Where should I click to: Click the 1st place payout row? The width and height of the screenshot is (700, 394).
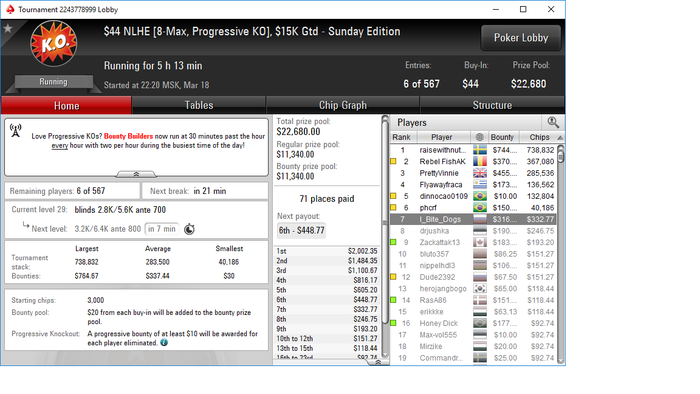pos(327,251)
